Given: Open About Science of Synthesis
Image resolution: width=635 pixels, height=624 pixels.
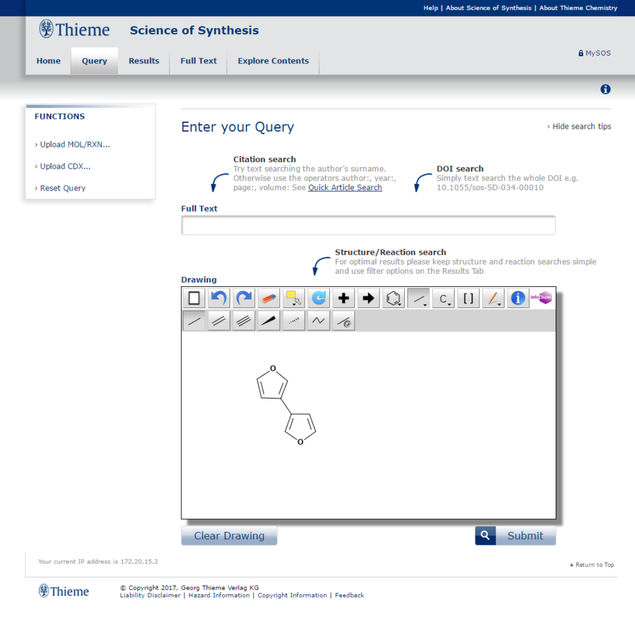Looking at the screenshot, I should [488, 8].
